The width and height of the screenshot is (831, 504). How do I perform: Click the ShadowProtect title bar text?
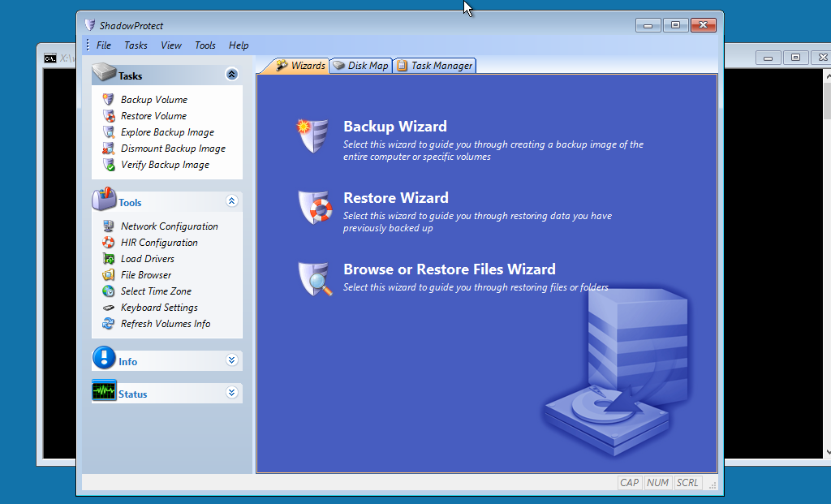pos(131,25)
